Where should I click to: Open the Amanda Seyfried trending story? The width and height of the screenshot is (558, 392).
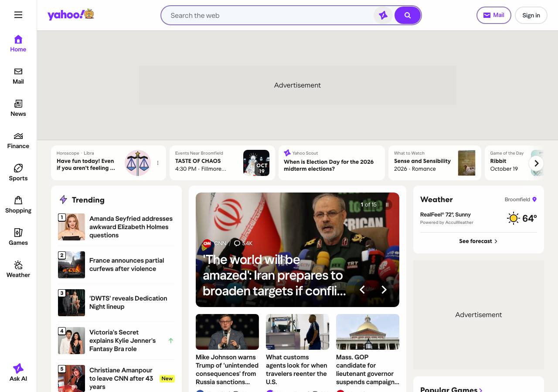point(116,227)
